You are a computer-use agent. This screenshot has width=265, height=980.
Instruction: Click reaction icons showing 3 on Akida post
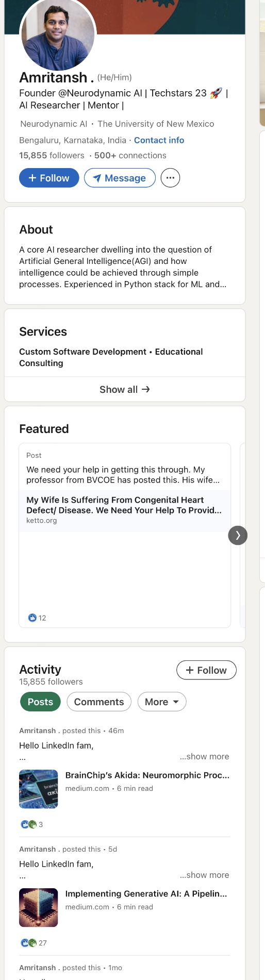pos(29,824)
